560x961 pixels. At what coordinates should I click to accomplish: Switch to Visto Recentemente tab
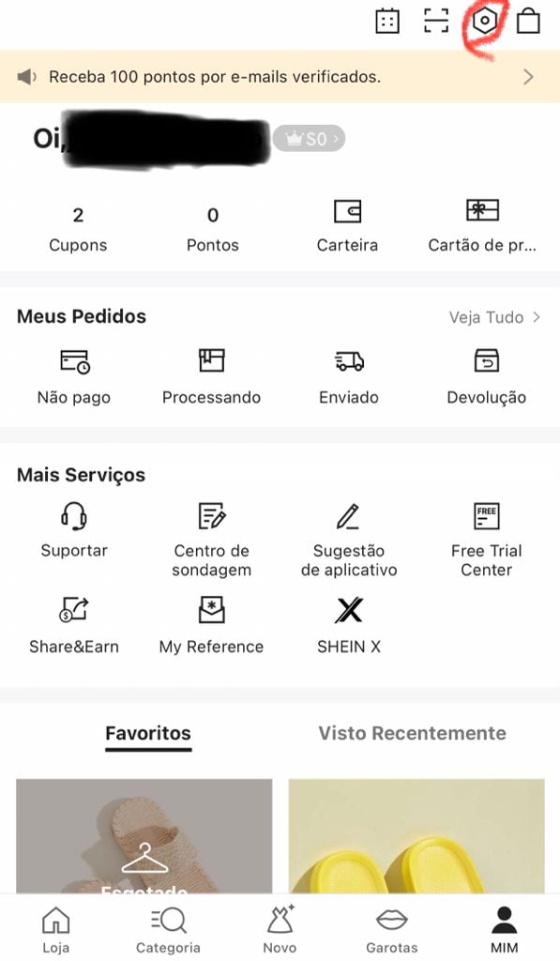[413, 733]
